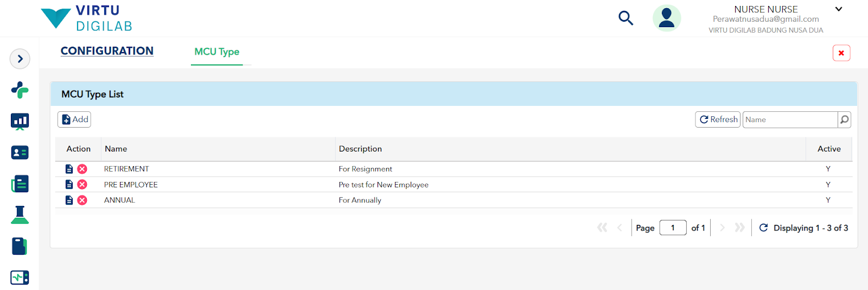Expand the sidebar with chevron arrow
The height and width of the screenshot is (290, 868).
20,59
